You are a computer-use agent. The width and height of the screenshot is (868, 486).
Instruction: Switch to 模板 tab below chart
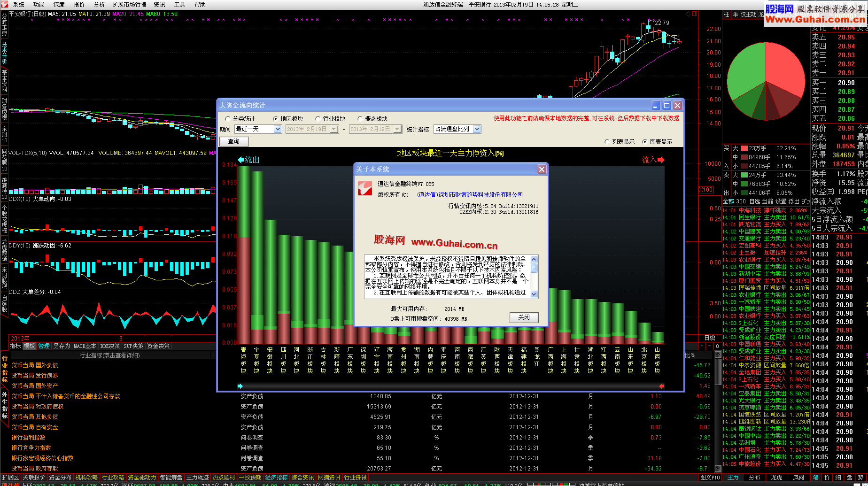30,346
